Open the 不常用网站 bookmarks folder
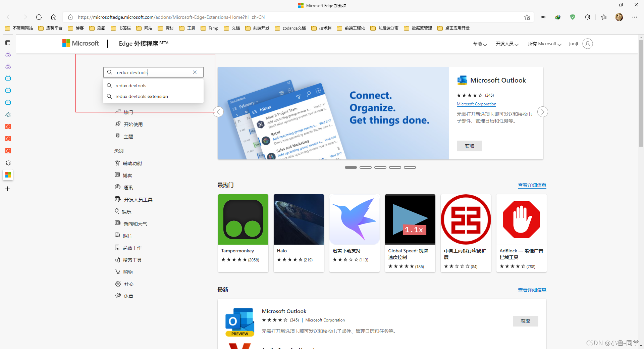 (x=19, y=28)
